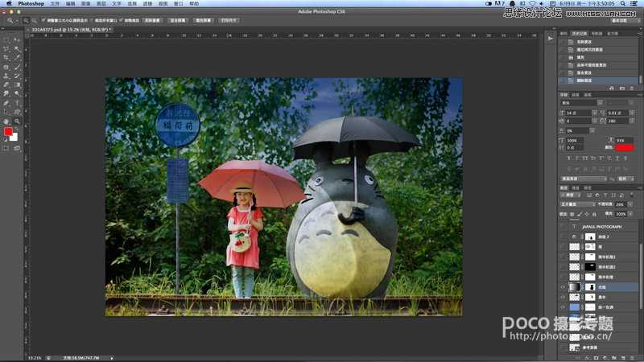Show the JAPAUL PHOTOGRAPH text layer
The height and width of the screenshot is (362, 644).
pyautogui.click(x=563, y=226)
